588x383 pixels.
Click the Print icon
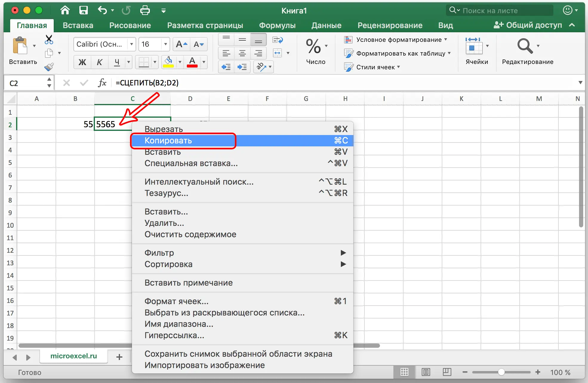click(x=145, y=10)
